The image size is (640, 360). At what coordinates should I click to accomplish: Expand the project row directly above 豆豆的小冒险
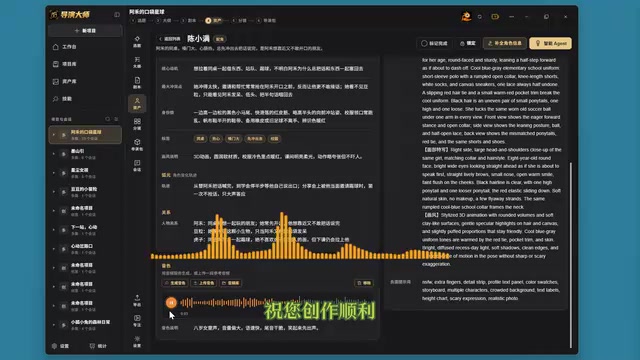[x=53, y=173]
